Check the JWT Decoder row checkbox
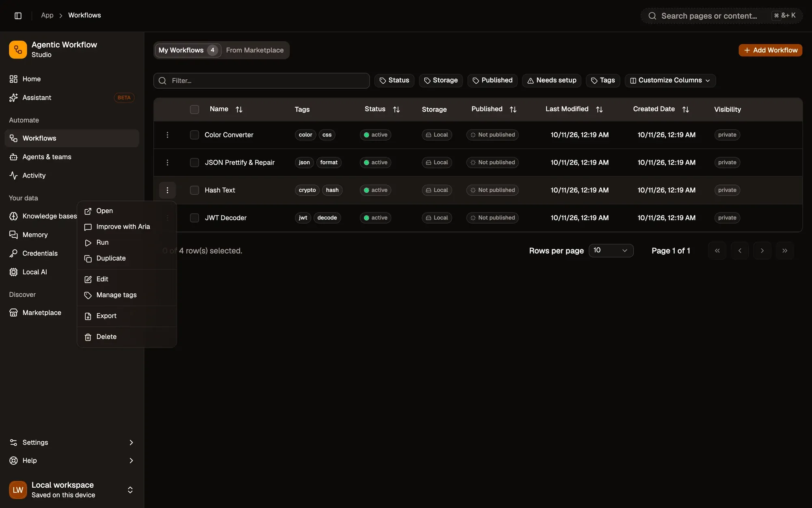The image size is (812, 508). click(x=194, y=218)
